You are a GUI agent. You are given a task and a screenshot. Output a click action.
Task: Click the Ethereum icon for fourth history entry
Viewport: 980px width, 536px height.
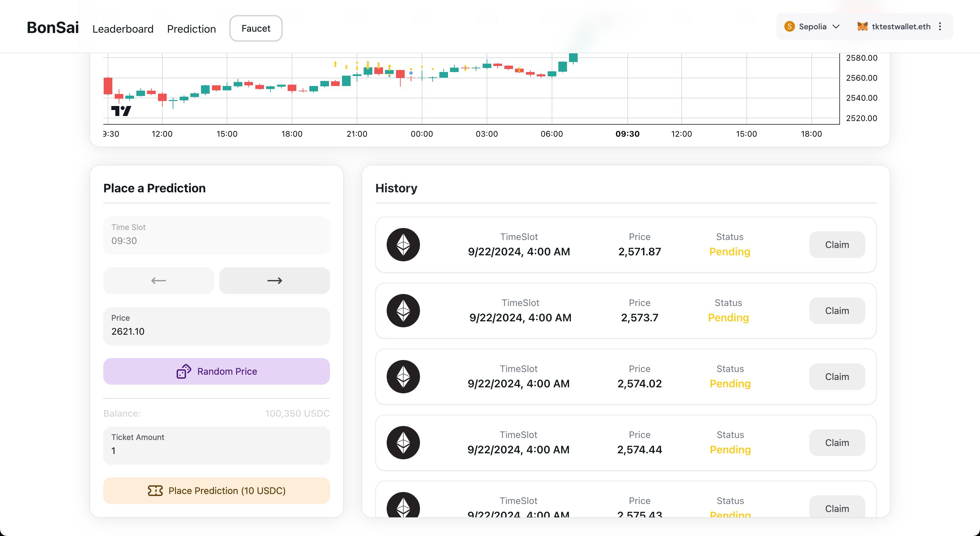coord(403,442)
